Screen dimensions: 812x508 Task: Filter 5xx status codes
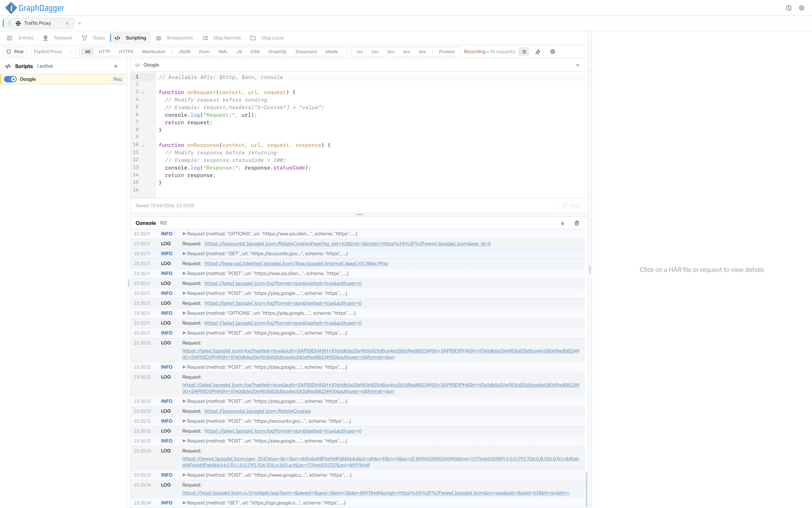[422, 52]
